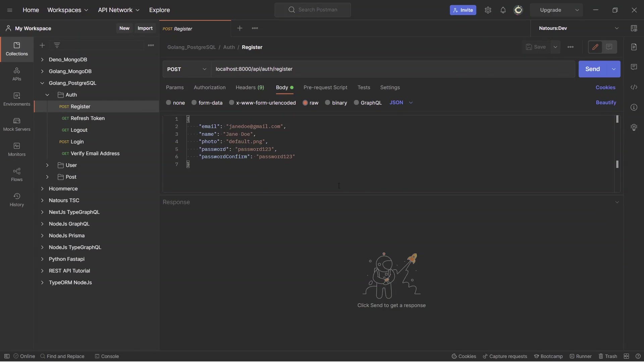Select raw body type
Image resolution: width=644 pixels, height=362 pixels.
click(x=305, y=103)
